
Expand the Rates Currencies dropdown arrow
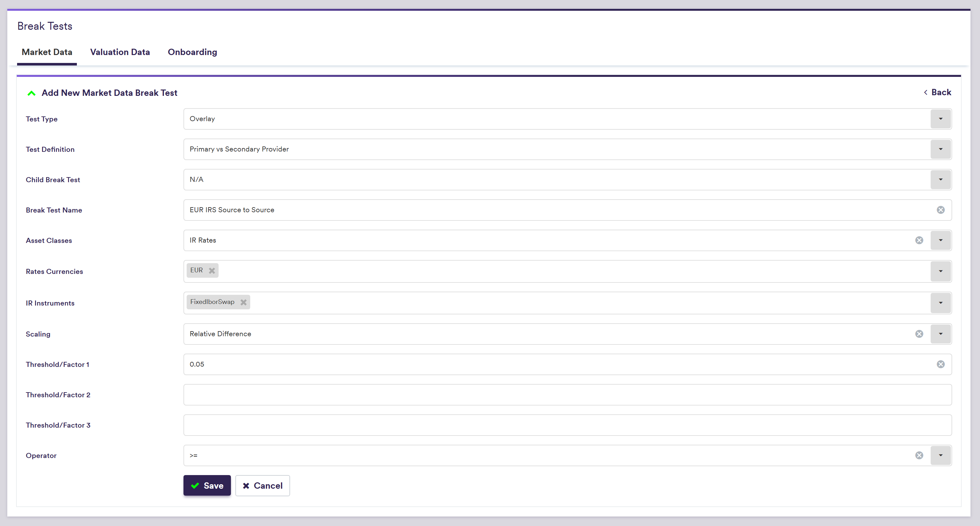tap(940, 272)
